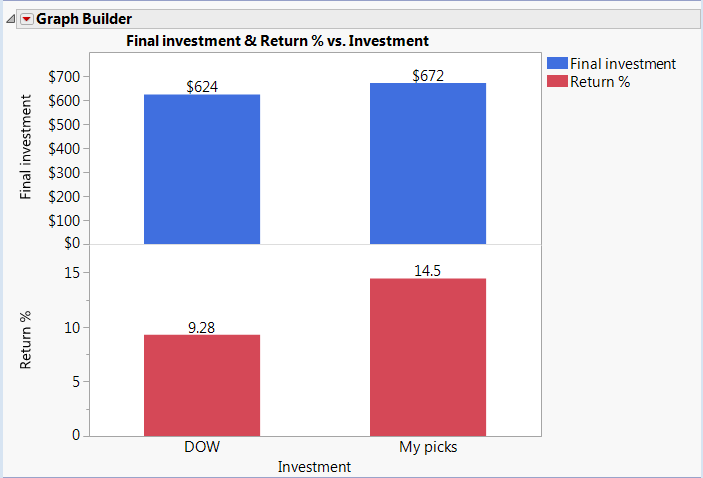Click the Graph Builder panel title

84,19
